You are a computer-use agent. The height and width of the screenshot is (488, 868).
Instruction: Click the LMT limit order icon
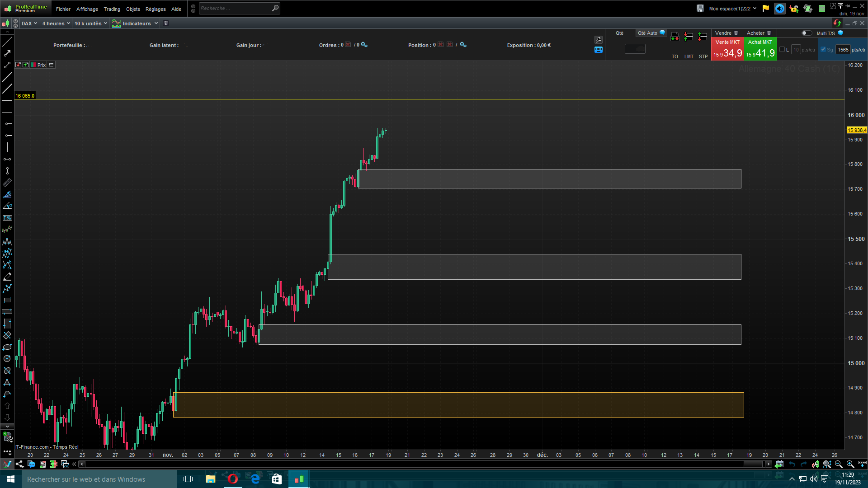[689, 37]
